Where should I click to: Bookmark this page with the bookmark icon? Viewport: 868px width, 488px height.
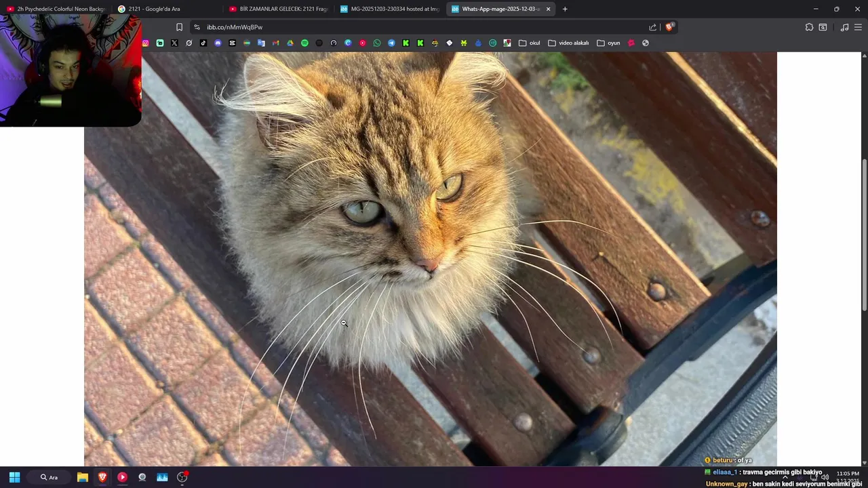pyautogui.click(x=179, y=27)
